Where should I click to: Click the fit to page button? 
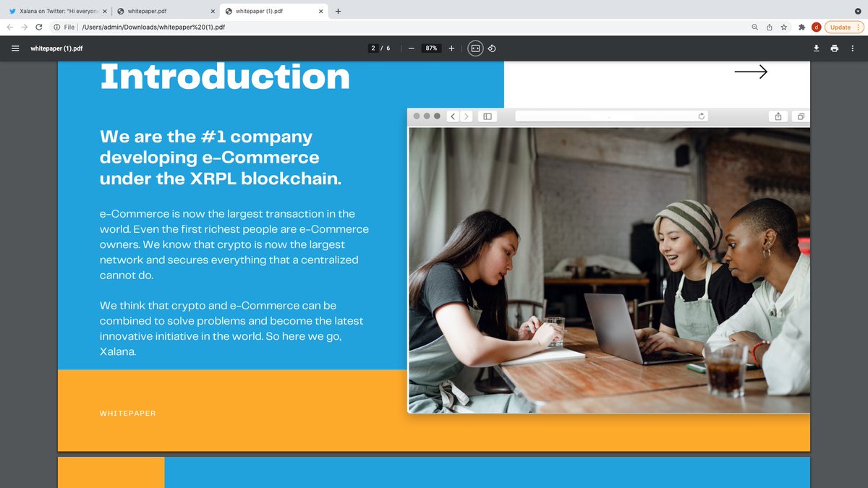(475, 48)
